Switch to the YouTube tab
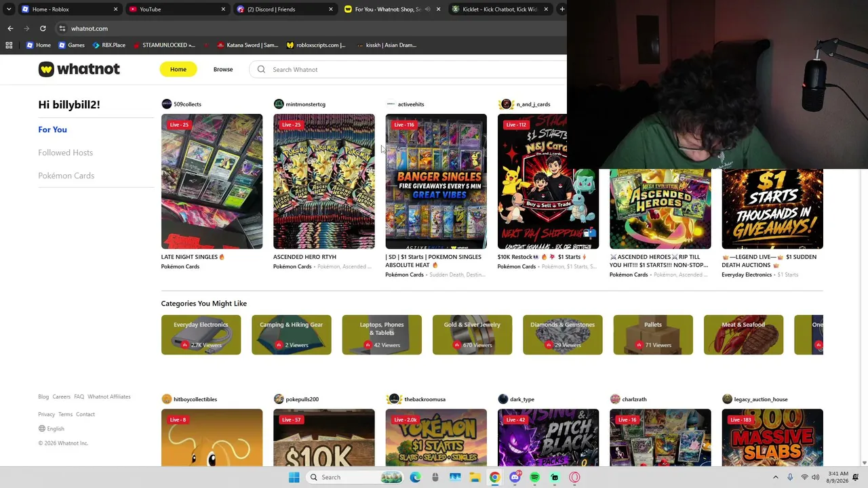868x488 pixels. [x=178, y=9]
